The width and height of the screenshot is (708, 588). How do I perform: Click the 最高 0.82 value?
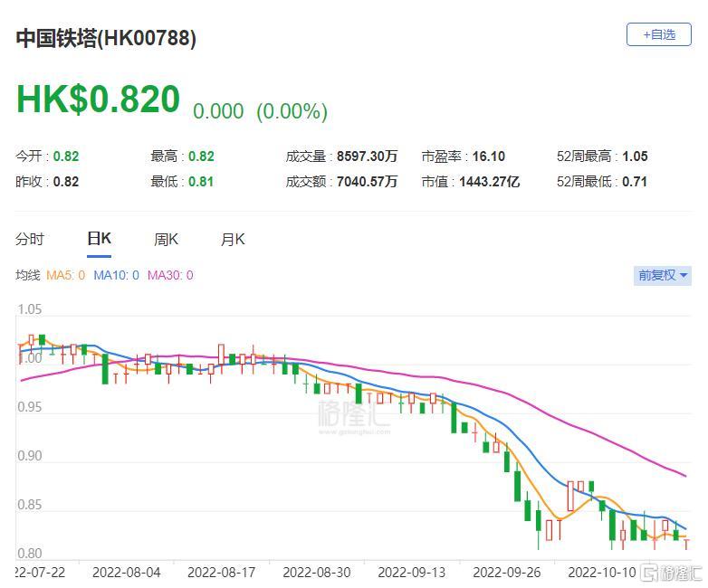pyautogui.click(x=201, y=156)
